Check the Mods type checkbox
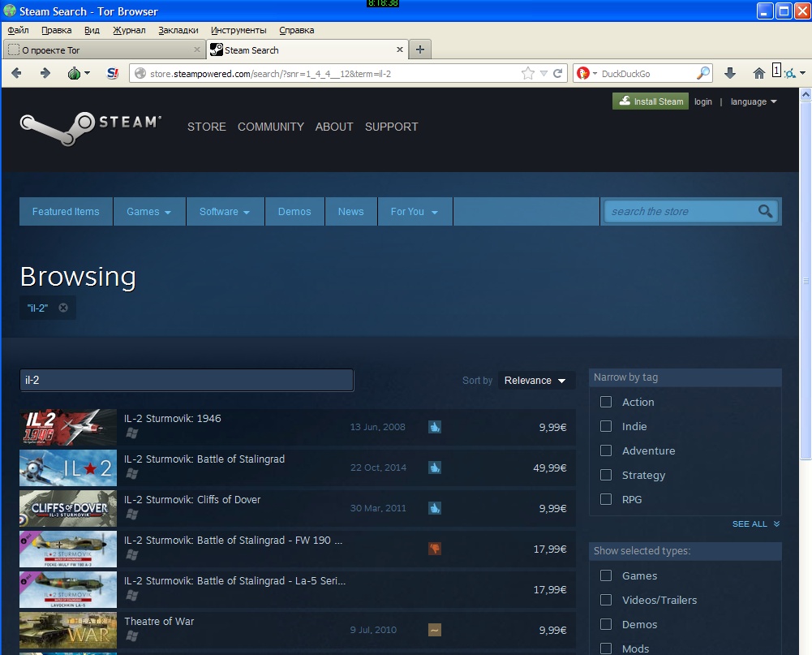The image size is (812, 655). coord(606,649)
